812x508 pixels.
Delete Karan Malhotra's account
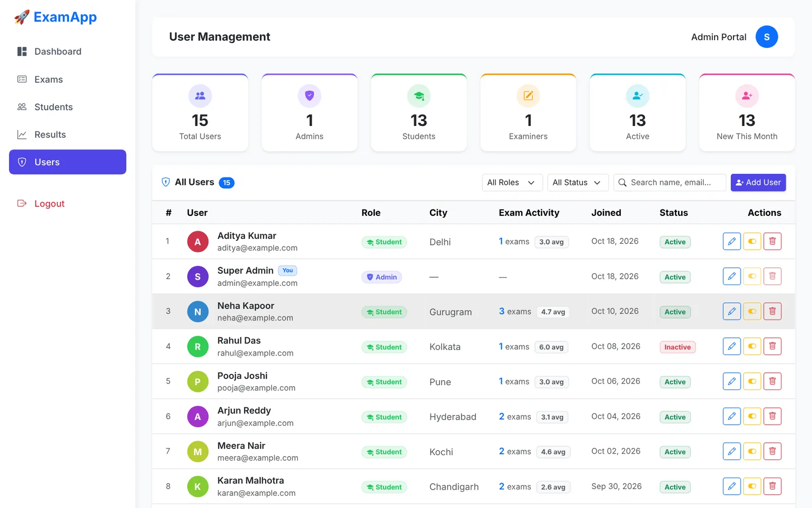click(x=772, y=486)
